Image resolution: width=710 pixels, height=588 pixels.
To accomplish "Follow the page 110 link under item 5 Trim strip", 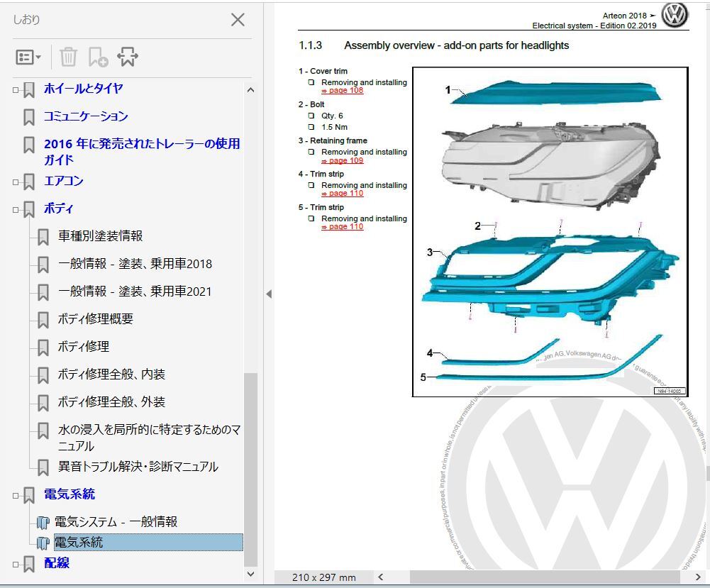I will click(343, 227).
